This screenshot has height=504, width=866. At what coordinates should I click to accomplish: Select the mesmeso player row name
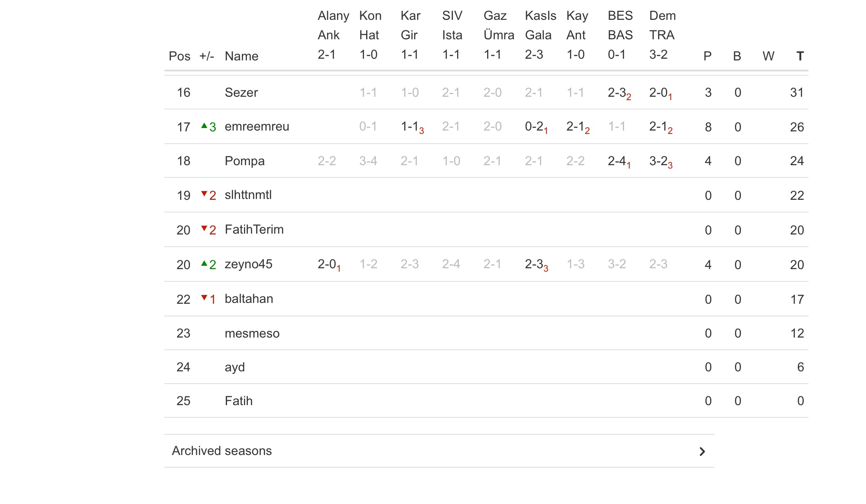point(252,333)
